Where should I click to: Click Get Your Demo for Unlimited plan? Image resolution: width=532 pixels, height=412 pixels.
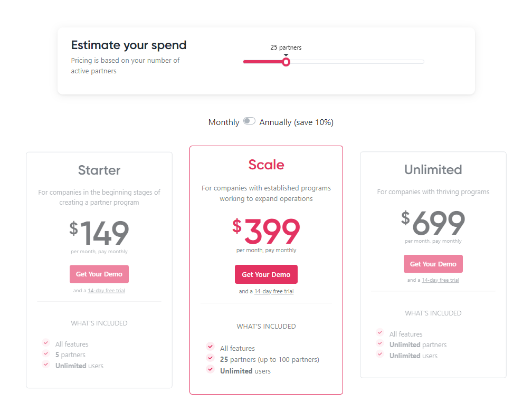pyautogui.click(x=433, y=264)
